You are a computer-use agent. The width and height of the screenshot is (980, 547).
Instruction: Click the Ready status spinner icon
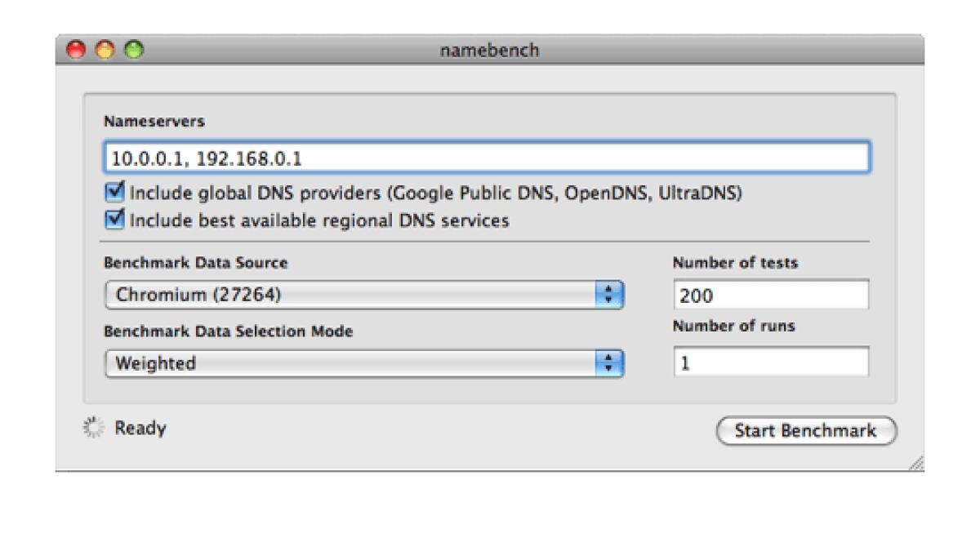tap(96, 428)
